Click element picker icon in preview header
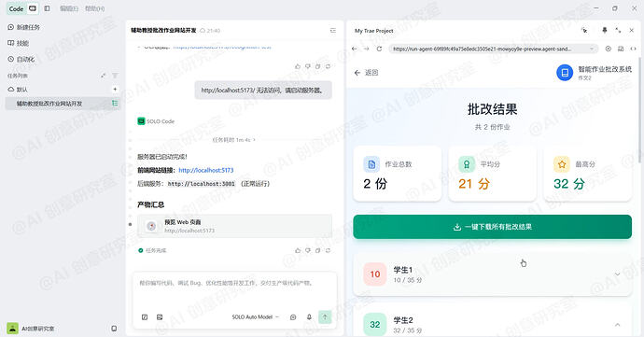This screenshot has width=644, height=337. click(x=584, y=31)
